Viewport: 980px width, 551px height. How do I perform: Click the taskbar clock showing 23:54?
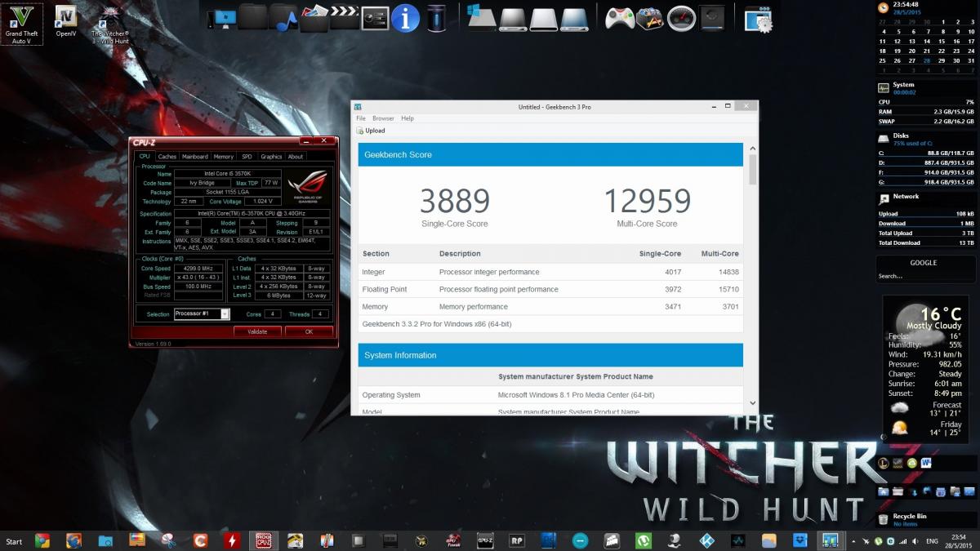pyautogui.click(x=959, y=540)
